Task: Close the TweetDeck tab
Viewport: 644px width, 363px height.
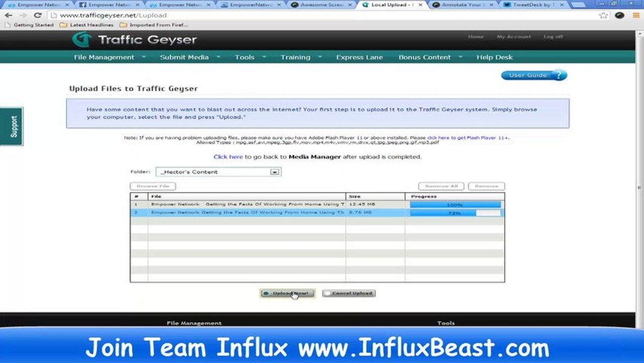Action: [561, 5]
